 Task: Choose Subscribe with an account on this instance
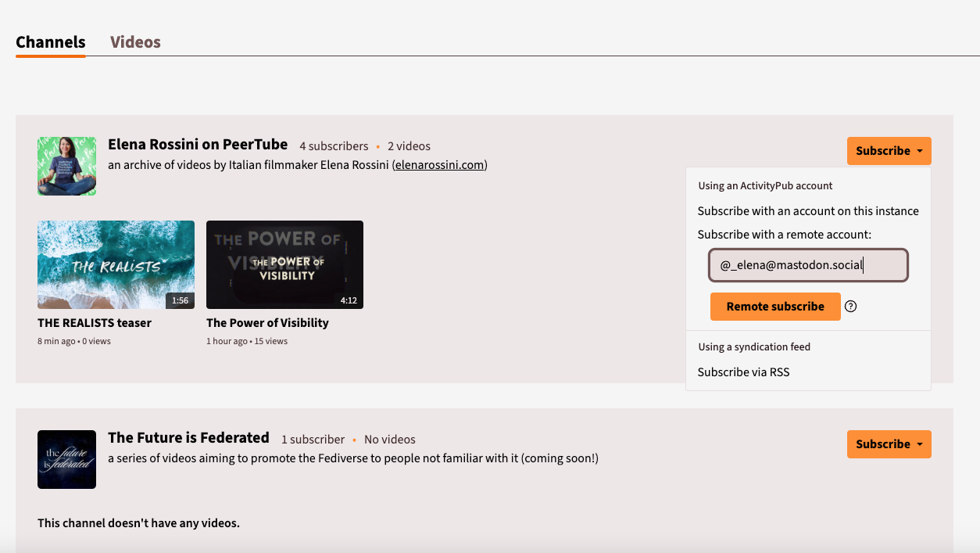(x=807, y=210)
